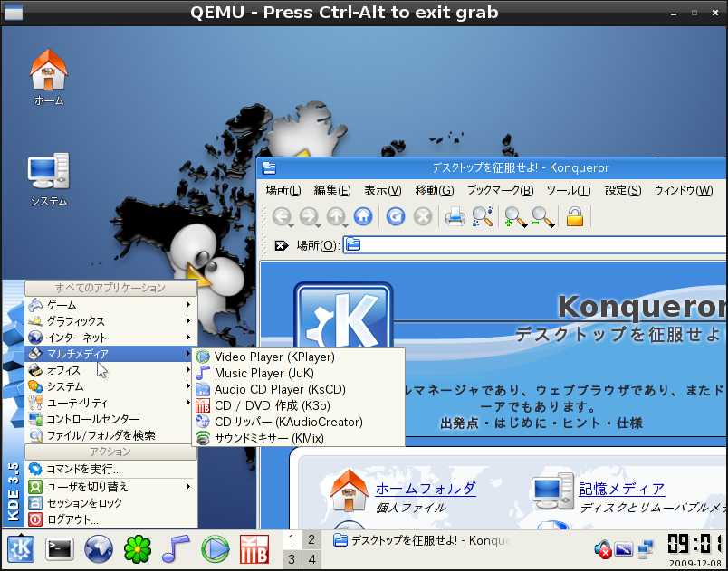
Task: Launch the music note player panel icon
Action: pyautogui.click(x=176, y=549)
